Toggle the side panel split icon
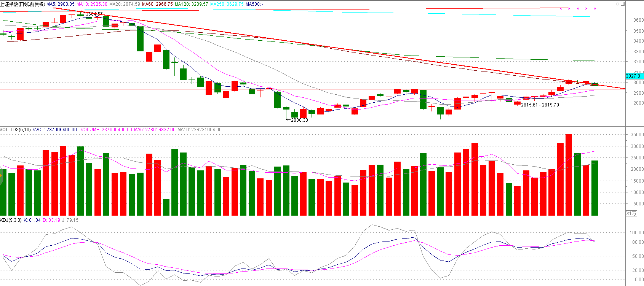This screenshot has width=644, height=286. 623,4
